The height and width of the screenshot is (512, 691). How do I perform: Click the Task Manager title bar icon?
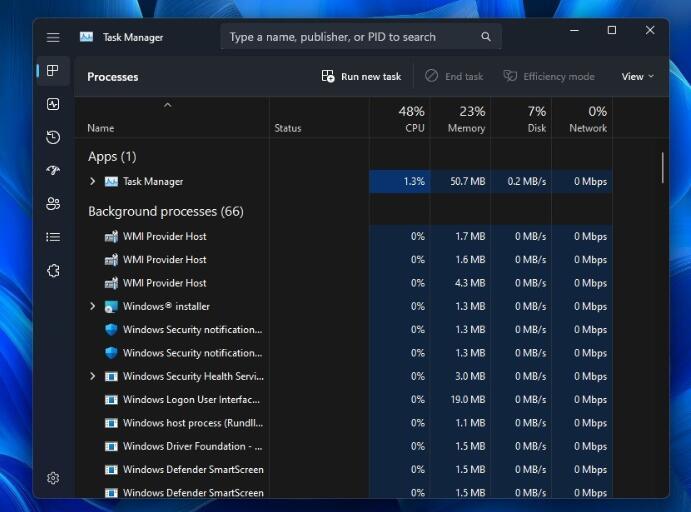pos(86,37)
